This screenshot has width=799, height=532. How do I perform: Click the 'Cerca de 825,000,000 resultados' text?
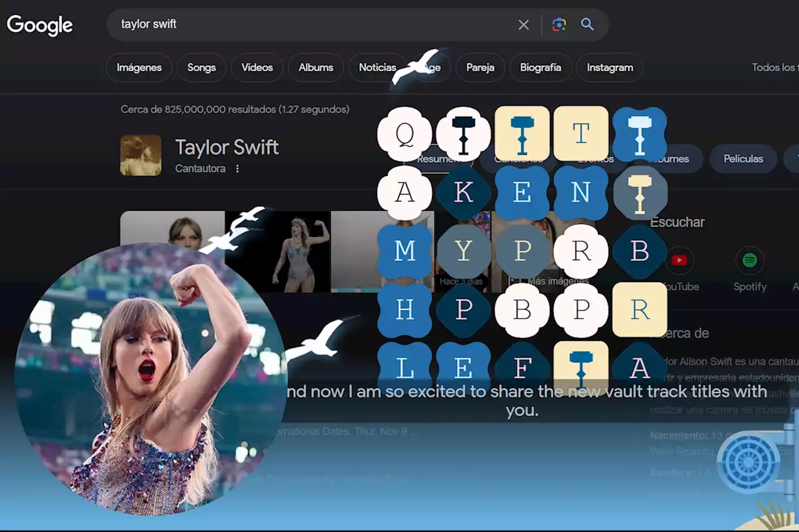click(x=235, y=109)
